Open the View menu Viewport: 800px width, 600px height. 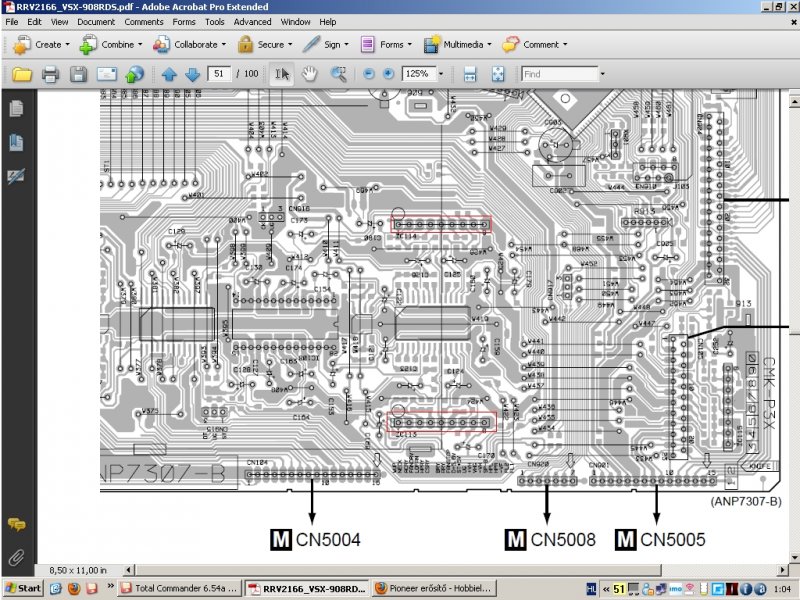[59, 22]
